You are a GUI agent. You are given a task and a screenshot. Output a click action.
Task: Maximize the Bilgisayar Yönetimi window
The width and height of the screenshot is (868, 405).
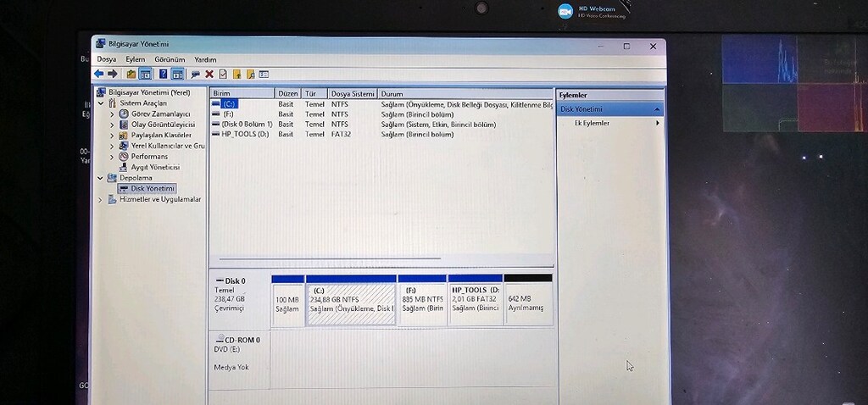(626, 47)
